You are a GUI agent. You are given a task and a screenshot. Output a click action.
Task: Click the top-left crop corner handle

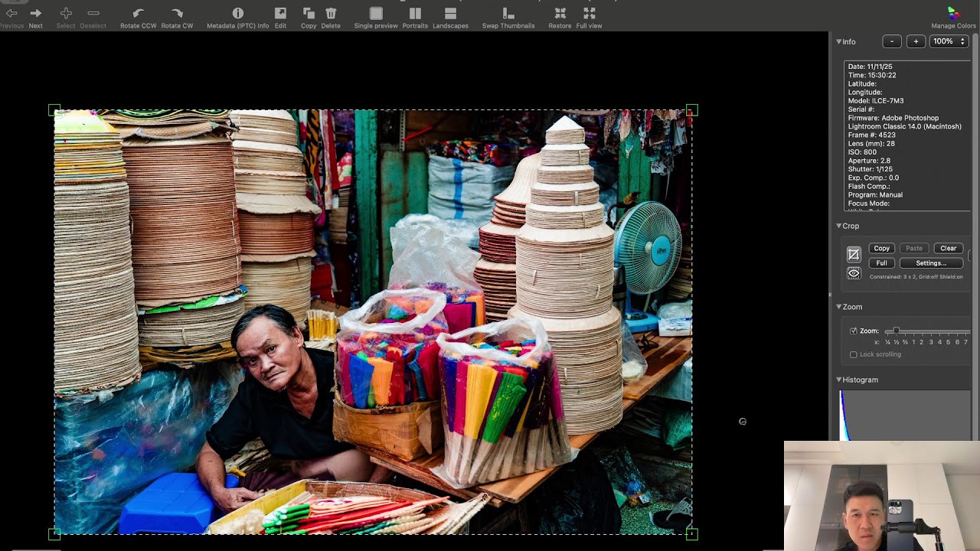[x=54, y=110]
